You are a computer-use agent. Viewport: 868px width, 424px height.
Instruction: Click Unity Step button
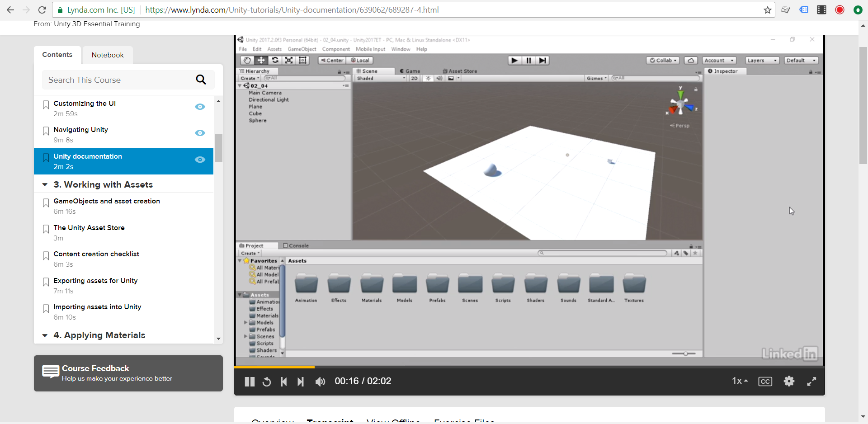542,60
